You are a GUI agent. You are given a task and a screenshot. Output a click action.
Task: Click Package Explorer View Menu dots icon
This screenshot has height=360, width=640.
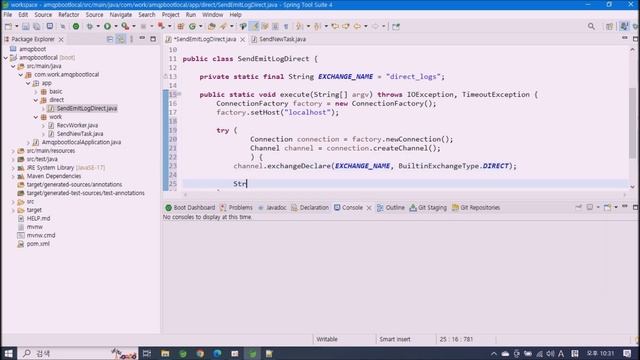(131, 39)
